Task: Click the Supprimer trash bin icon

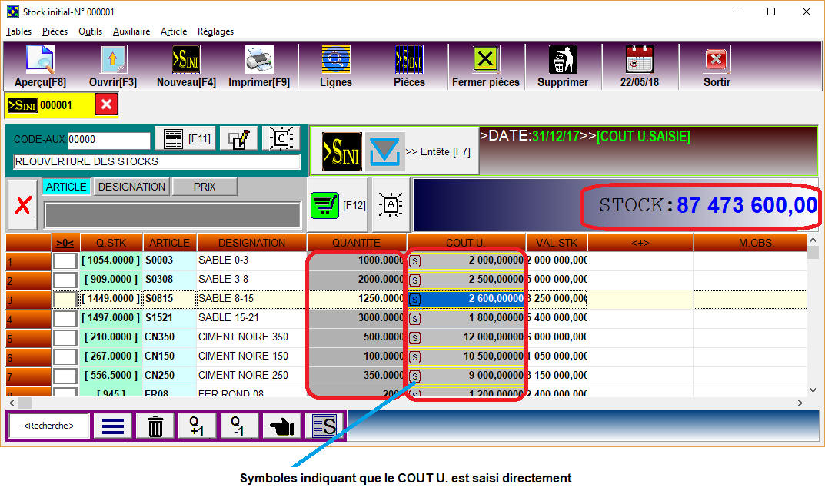Action: pos(562,61)
